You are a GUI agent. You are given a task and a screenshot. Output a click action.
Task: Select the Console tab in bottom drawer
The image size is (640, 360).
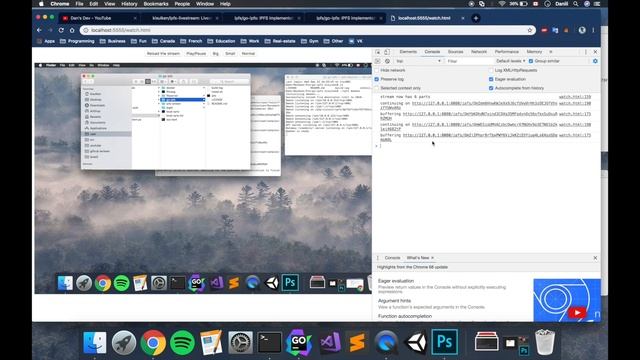click(392, 258)
